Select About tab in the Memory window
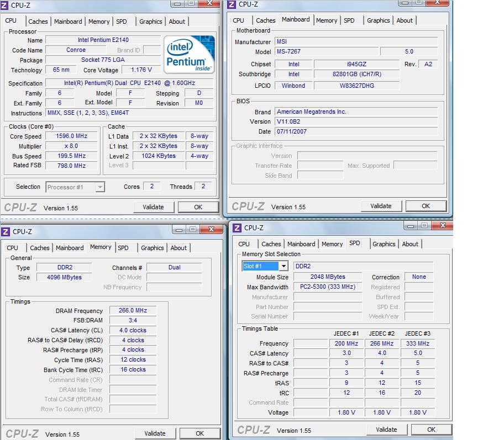 pos(179,248)
